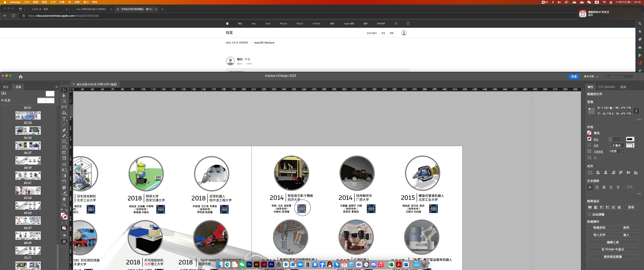Image resolution: width=644 pixels, height=270 pixels.
Task: Pick the Scissors tool
Action: (64, 164)
